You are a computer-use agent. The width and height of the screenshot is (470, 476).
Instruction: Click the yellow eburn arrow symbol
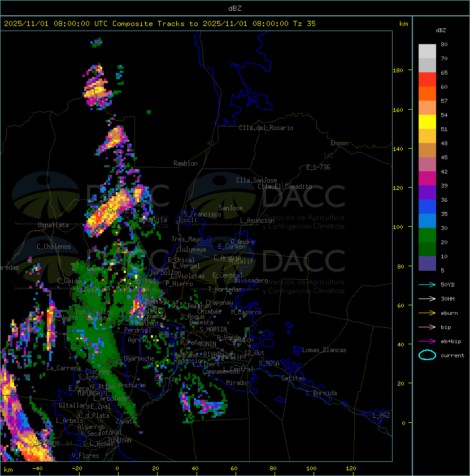(427, 313)
